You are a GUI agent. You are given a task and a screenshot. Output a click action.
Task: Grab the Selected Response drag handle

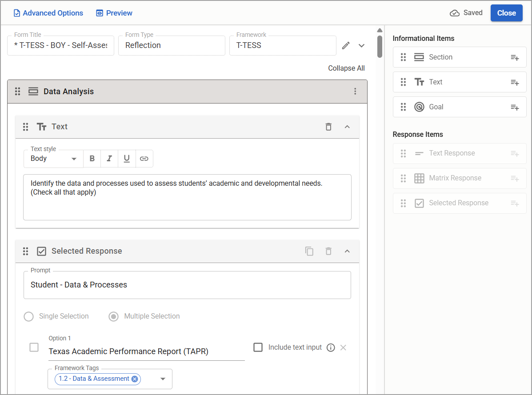click(x=25, y=251)
